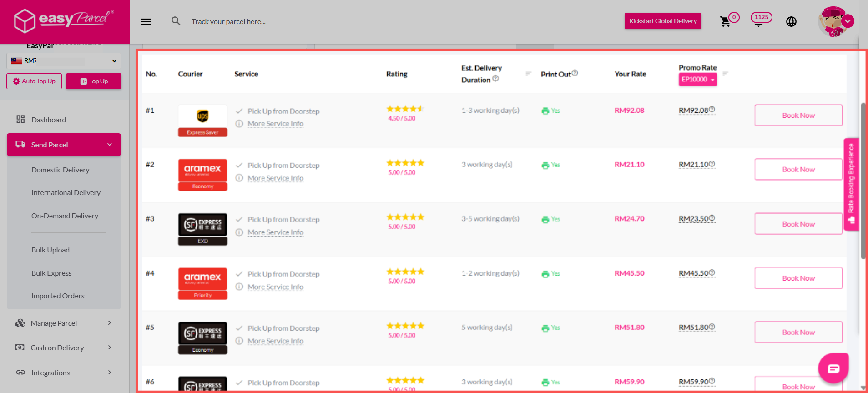This screenshot has height=393, width=868.
Task: Open On-Demand Delivery
Action: [x=65, y=216]
